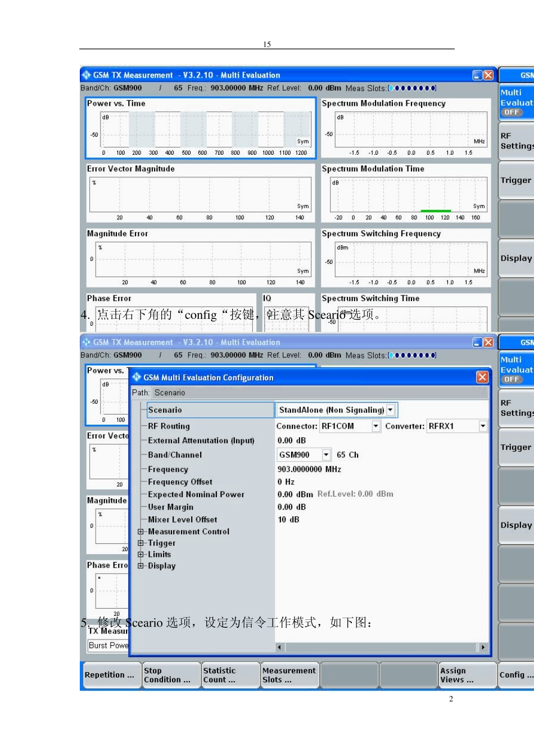Open the Converter dropdown set to RFRX1

pyautogui.click(x=482, y=426)
